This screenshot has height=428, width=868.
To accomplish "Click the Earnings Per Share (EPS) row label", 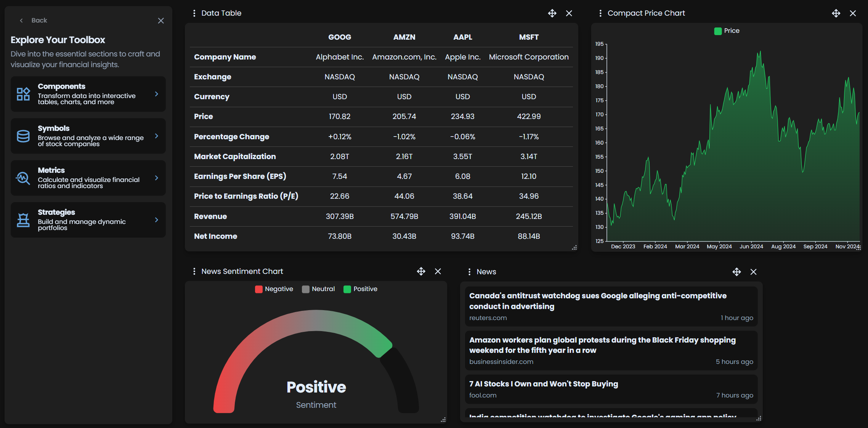I will pos(240,176).
